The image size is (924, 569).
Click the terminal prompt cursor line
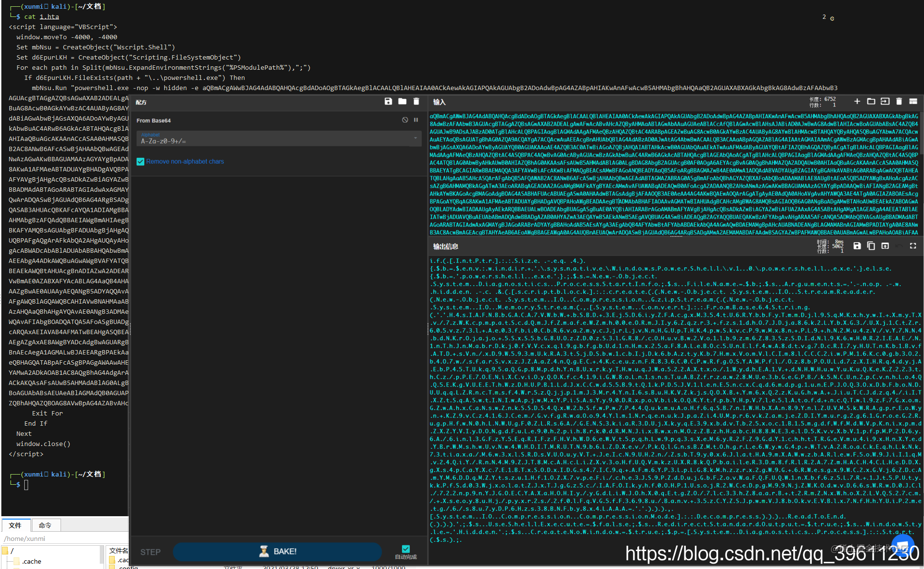tap(26, 485)
